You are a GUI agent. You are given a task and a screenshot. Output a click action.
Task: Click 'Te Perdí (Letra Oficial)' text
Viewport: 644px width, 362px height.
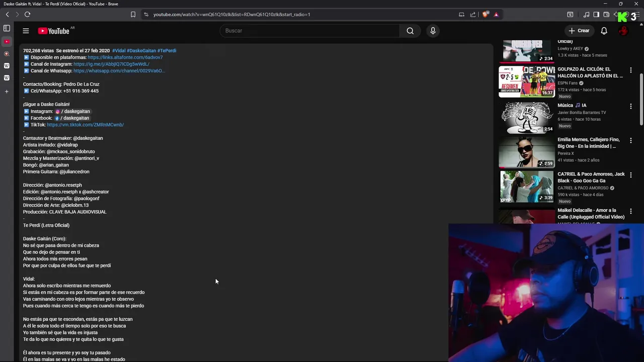pyautogui.click(x=46, y=225)
